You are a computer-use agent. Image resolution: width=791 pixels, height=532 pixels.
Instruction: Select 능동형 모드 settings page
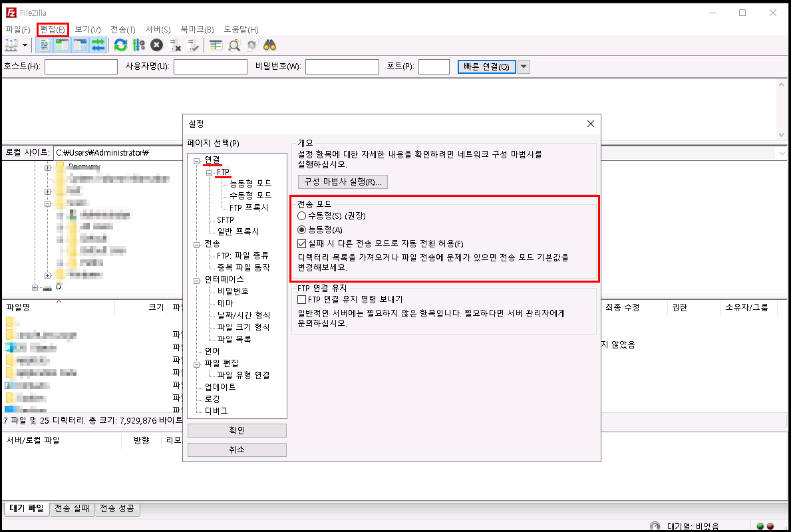[250, 184]
